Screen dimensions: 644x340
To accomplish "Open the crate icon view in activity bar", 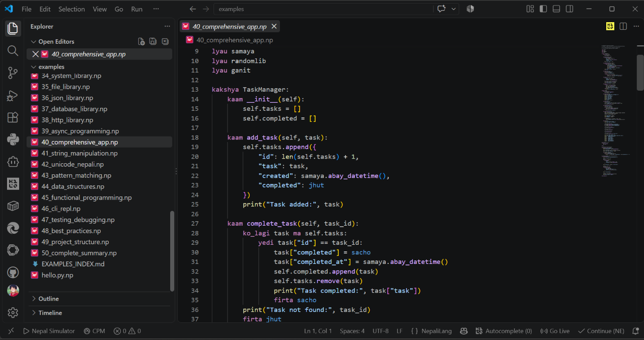I will (13, 206).
